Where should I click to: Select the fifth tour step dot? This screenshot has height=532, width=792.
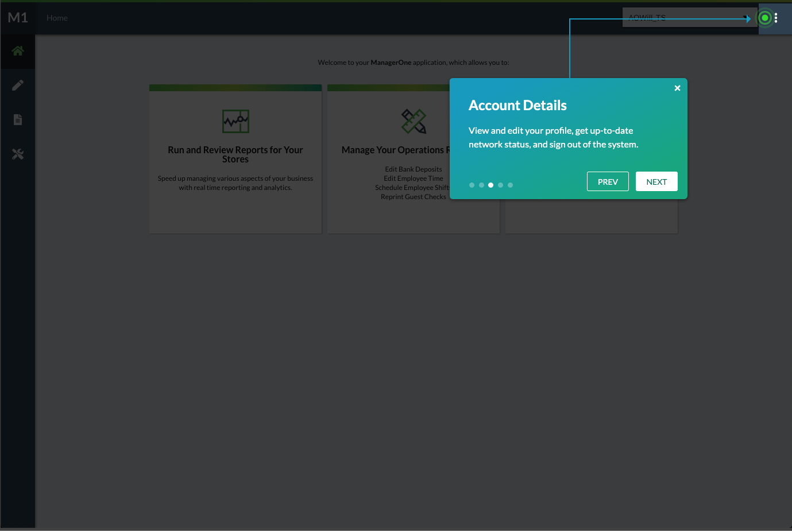click(x=510, y=185)
